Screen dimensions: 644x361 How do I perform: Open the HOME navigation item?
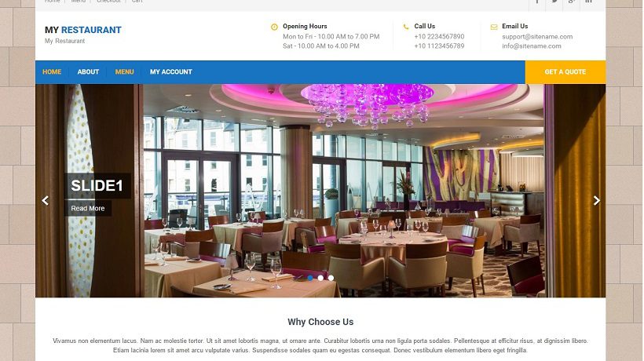[52, 71]
